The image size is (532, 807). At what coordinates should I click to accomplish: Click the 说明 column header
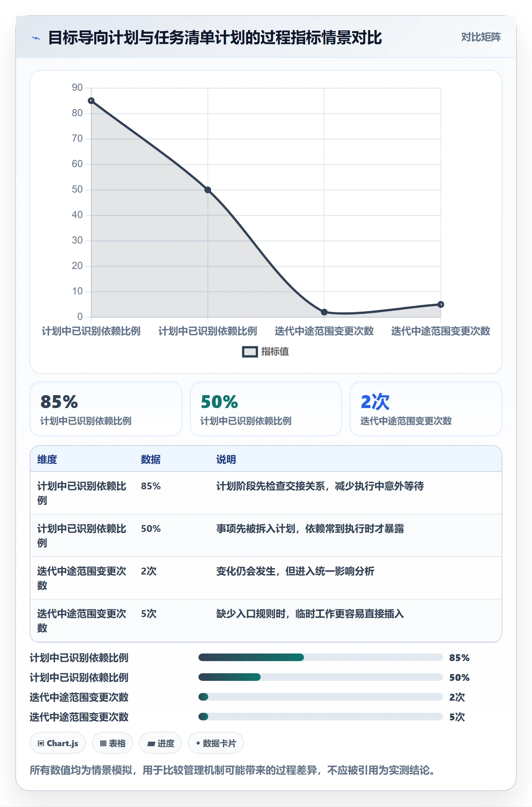226,459
